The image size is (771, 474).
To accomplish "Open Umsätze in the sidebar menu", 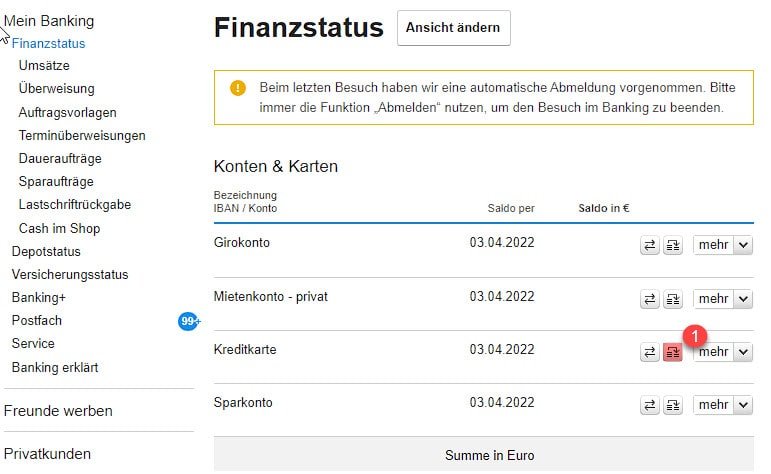I will (44, 65).
